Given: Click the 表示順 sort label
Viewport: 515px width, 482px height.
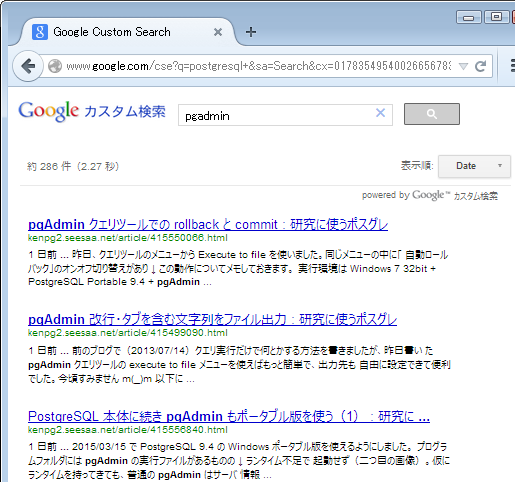Looking at the screenshot, I should coord(417,166).
